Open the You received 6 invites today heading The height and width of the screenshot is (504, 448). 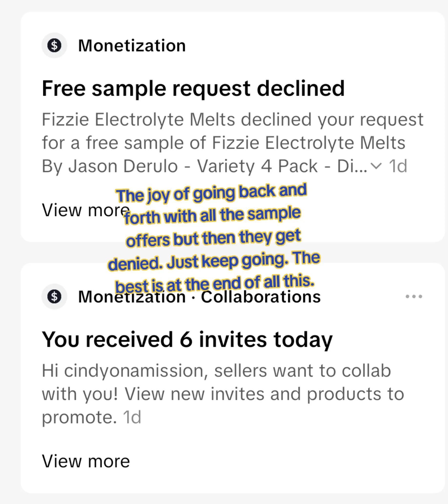click(x=187, y=340)
